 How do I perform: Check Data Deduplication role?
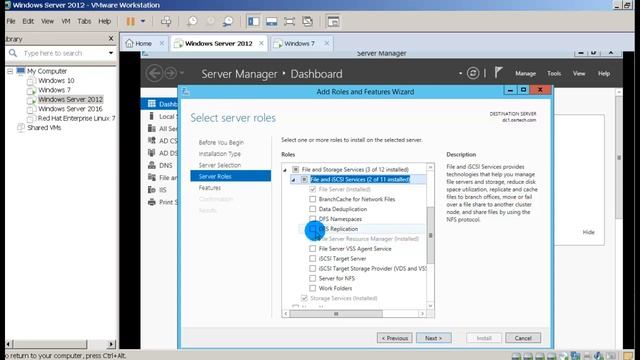point(313,209)
